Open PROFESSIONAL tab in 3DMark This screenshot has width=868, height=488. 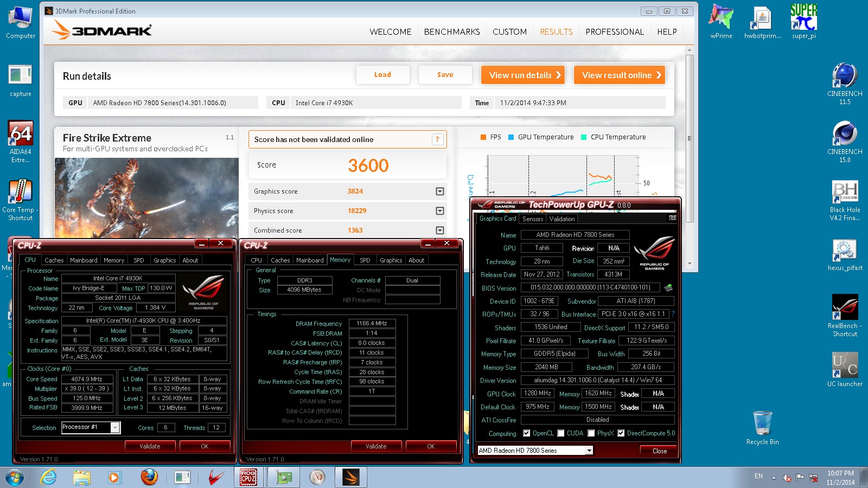click(x=615, y=32)
